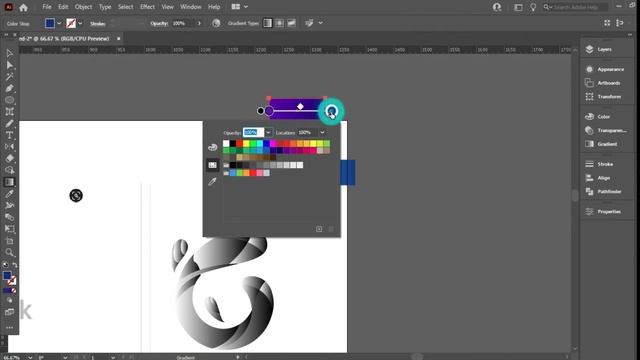The width and height of the screenshot is (640, 360).
Task: Expand Opacity dropdown in swatch popup
Action: point(268,133)
